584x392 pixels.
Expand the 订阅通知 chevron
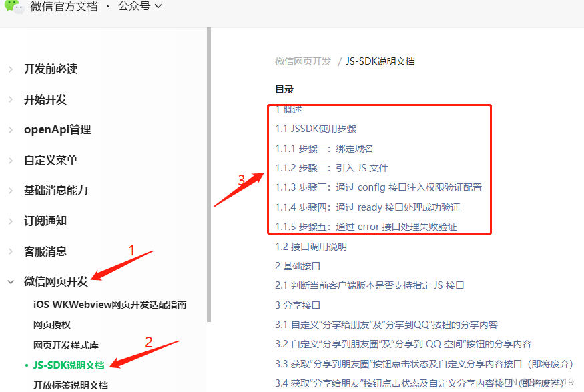[x=11, y=221]
